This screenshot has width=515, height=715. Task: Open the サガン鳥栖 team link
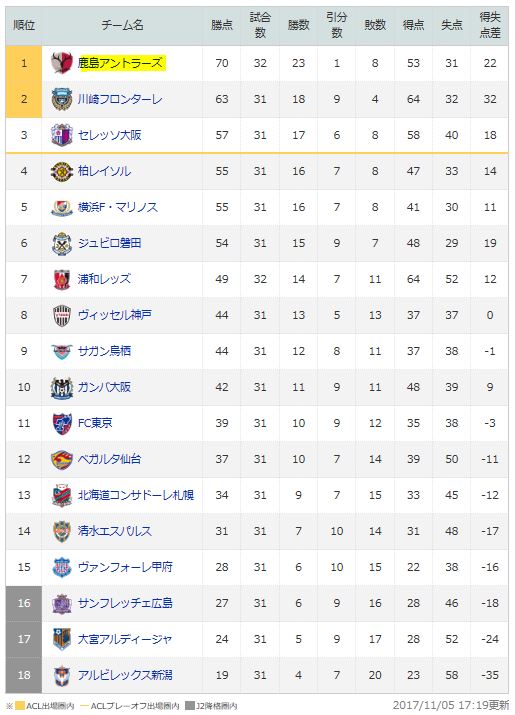click(x=104, y=351)
